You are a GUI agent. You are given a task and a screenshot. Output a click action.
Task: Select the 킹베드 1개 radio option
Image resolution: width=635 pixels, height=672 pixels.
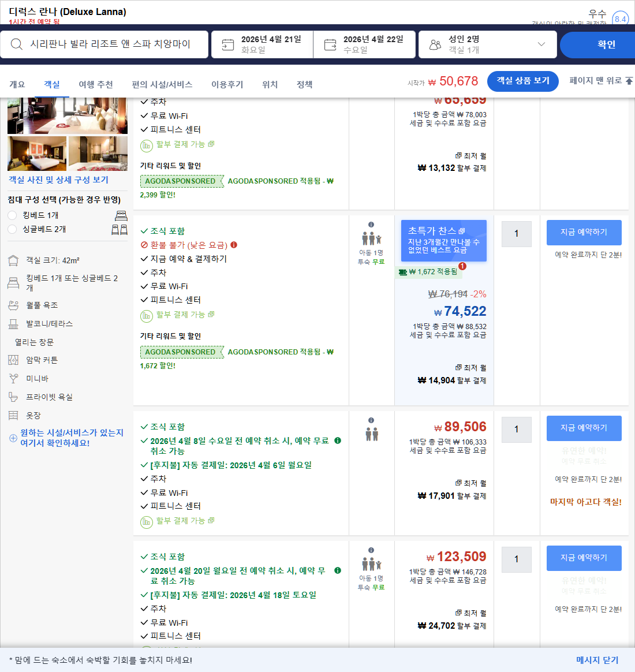13,215
